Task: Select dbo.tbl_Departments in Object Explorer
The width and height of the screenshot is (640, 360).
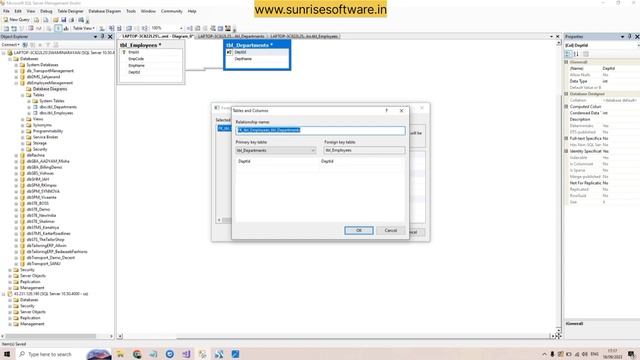Action: pos(58,107)
